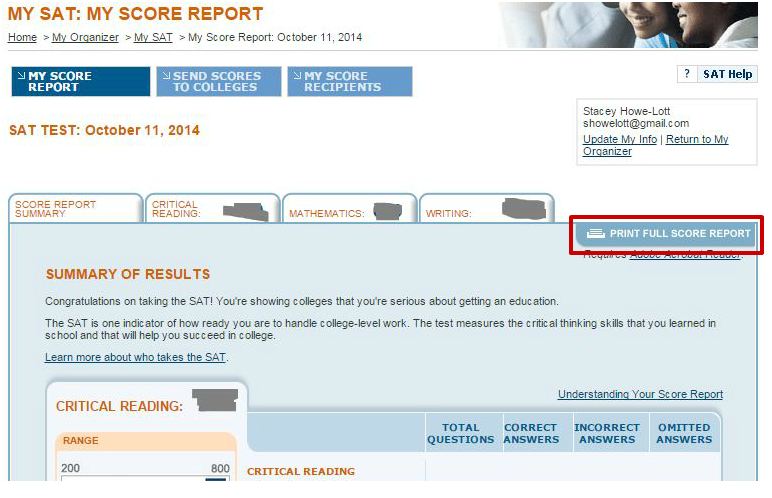Image resolution: width=772 pixels, height=498 pixels.
Task: Switch to the Critical Reading tab
Action: click(210, 208)
